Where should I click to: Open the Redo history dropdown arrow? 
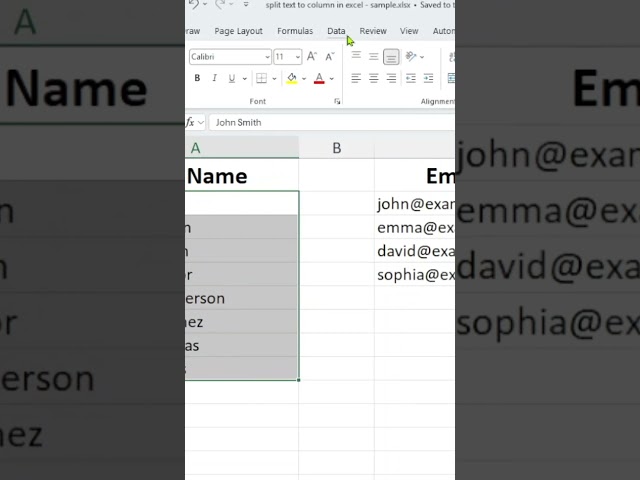(x=231, y=4)
